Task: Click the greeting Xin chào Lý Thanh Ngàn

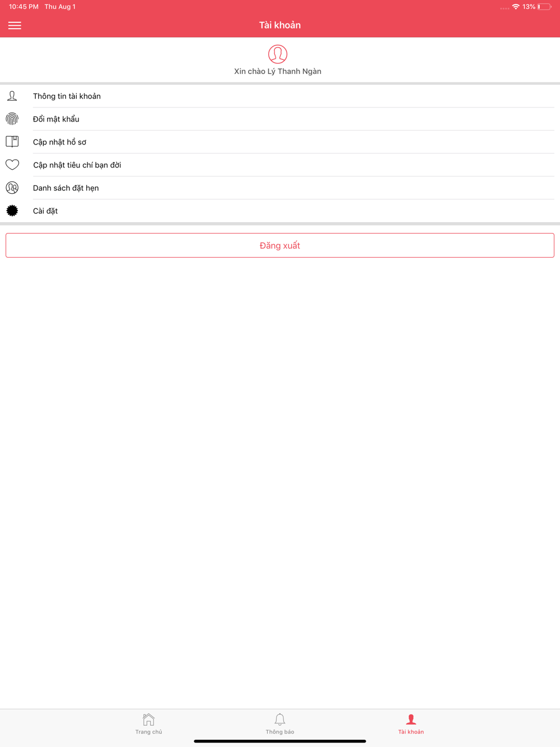Action: pos(278,71)
